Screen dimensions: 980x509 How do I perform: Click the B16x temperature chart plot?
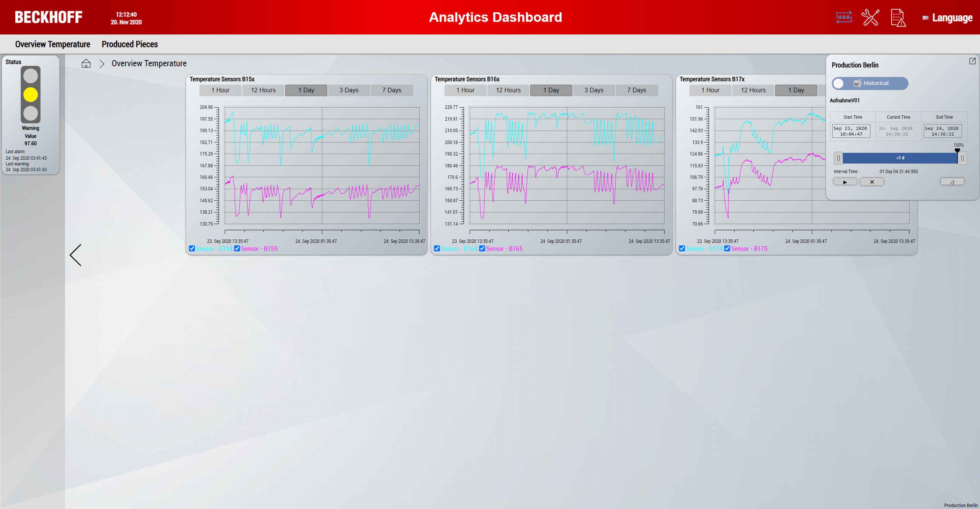(x=567, y=165)
